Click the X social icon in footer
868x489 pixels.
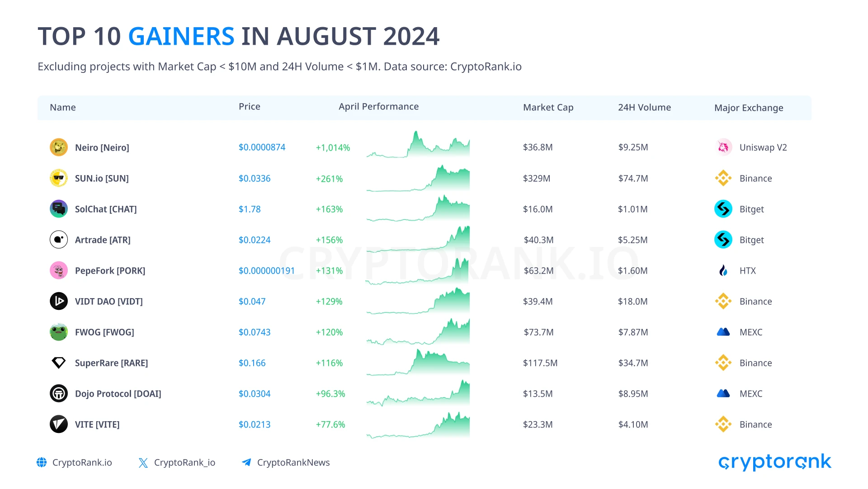point(143,463)
